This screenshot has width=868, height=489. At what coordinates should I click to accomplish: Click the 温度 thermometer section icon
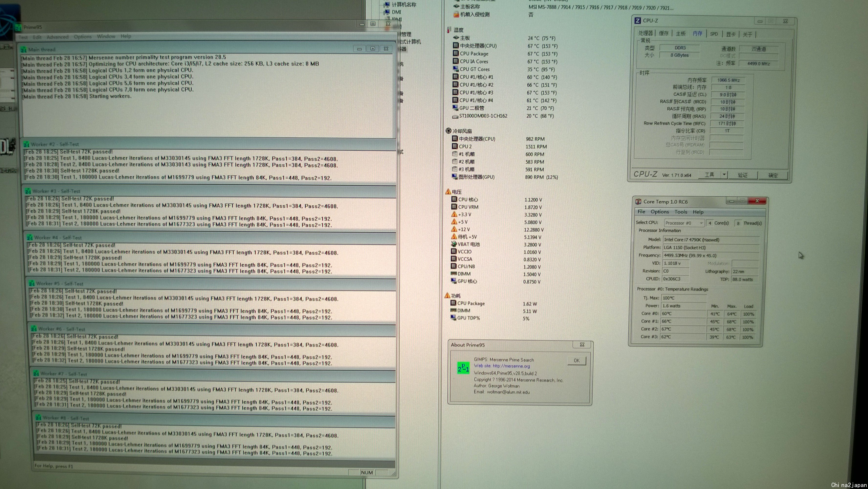pyautogui.click(x=449, y=30)
